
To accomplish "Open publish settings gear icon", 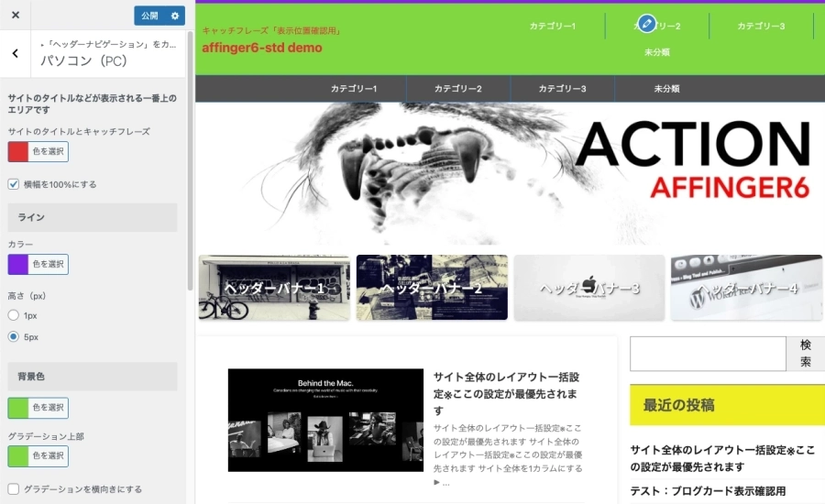I will click(175, 16).
